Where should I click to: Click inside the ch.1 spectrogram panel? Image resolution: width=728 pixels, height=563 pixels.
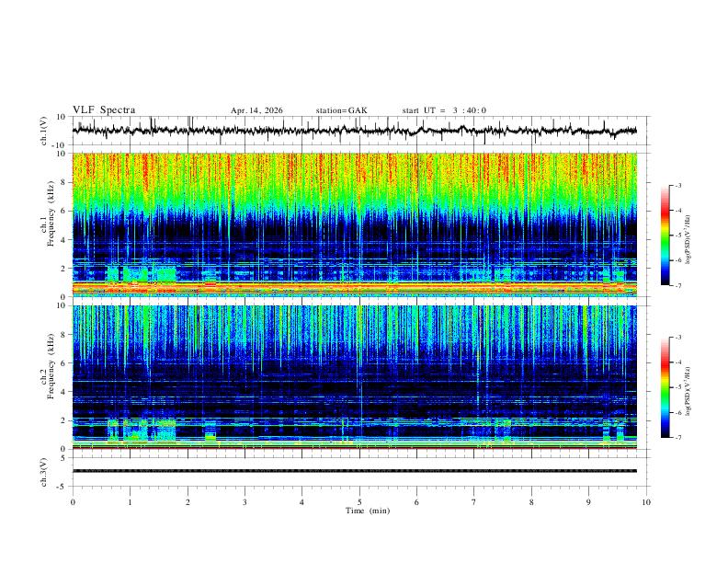(355, 224)
